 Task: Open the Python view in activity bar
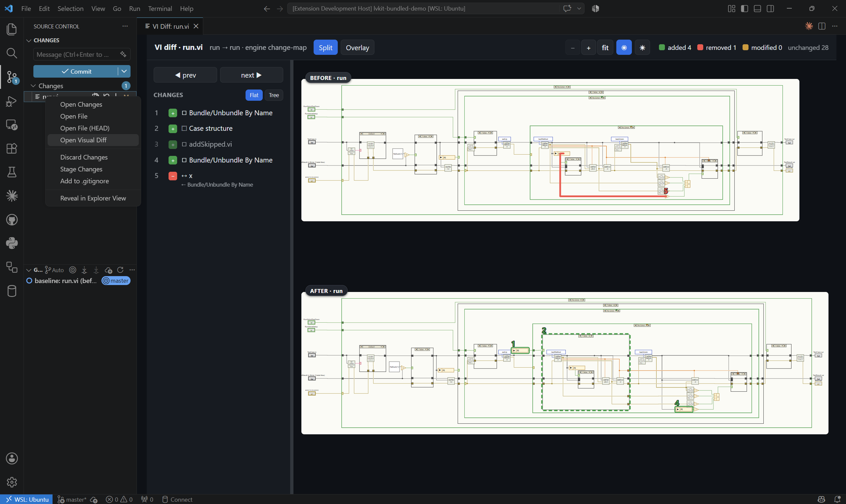[12, 243]
